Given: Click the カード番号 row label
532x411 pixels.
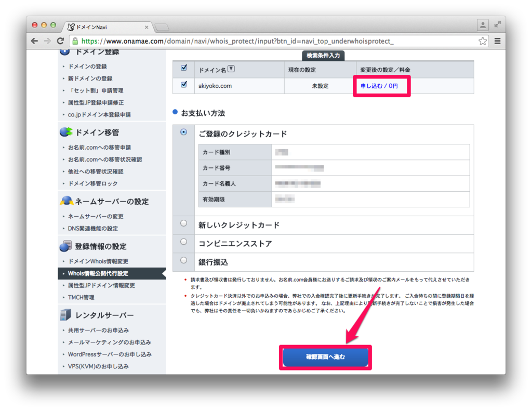Looking at the screenshot, I should point(217,168).
